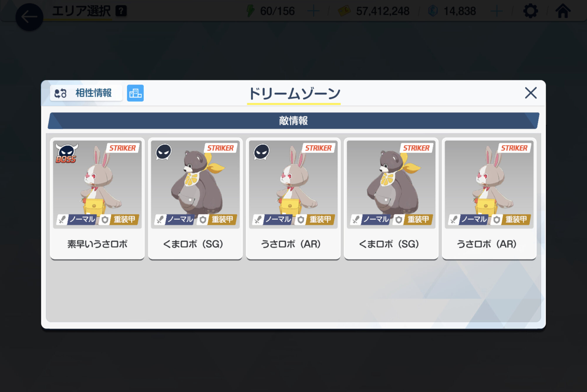Viewport: 587px width, 392px height.
Task: Click the back arrow button
Action: (29, 17)
